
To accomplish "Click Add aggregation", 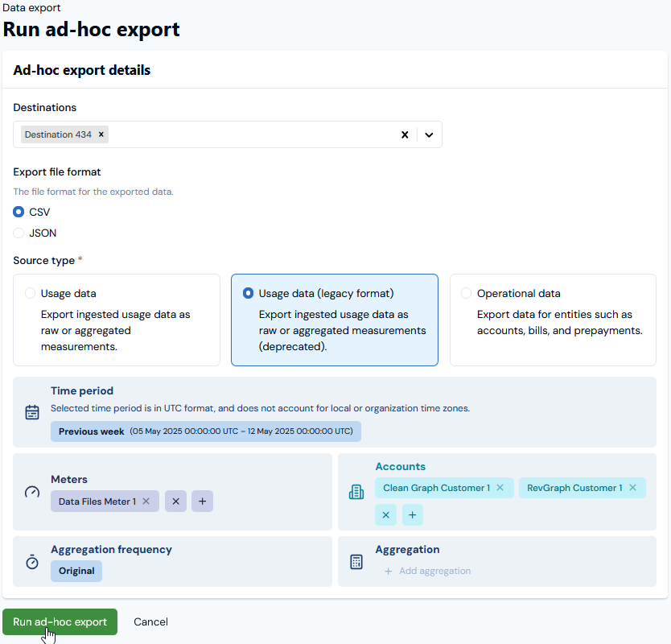I will click(x=427, y=571).
